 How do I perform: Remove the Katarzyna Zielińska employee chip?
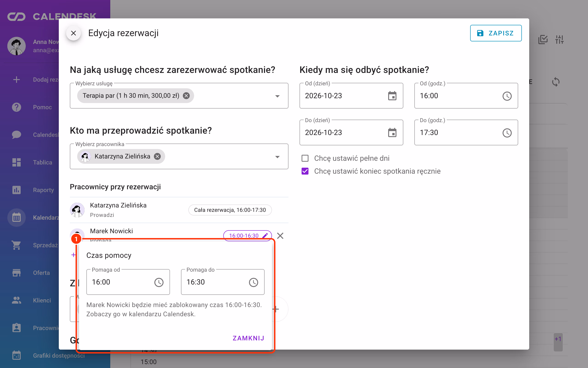157,156
